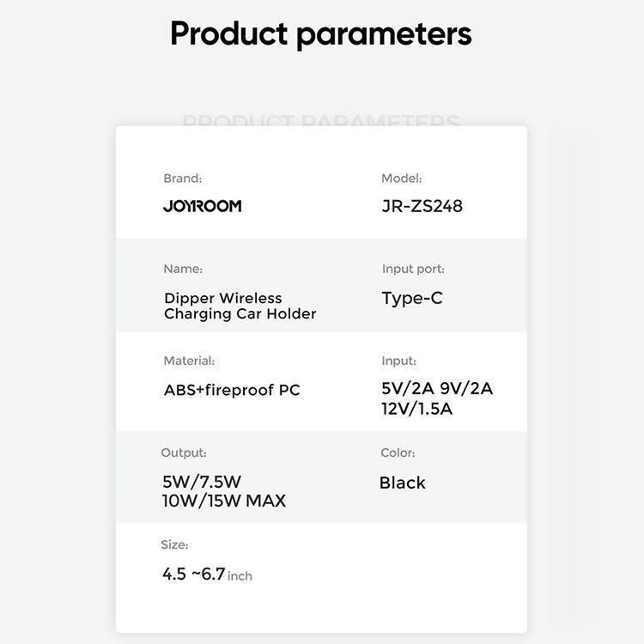Click the Output label
This screenshot has height=644, width=644.
(184, 453)
